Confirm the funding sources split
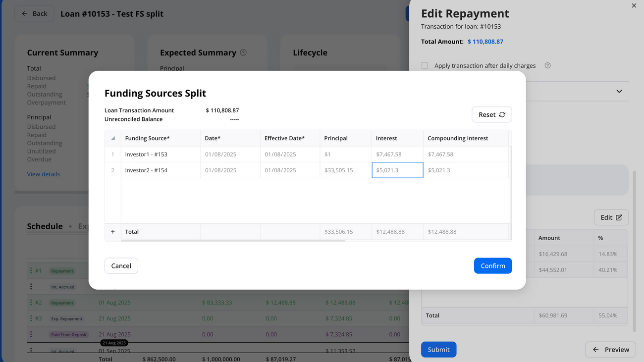This screenshot has height=362, width=644. pyautogui.click(x=492, y=266)
